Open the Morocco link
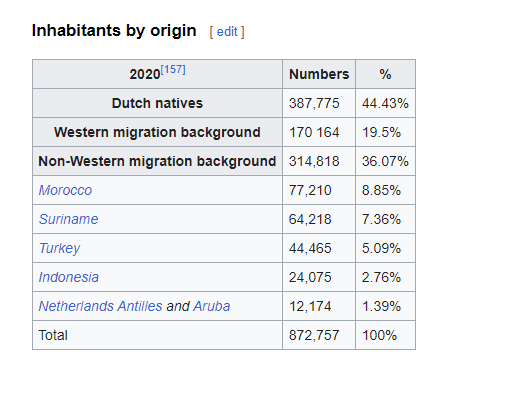 (65, 190)
